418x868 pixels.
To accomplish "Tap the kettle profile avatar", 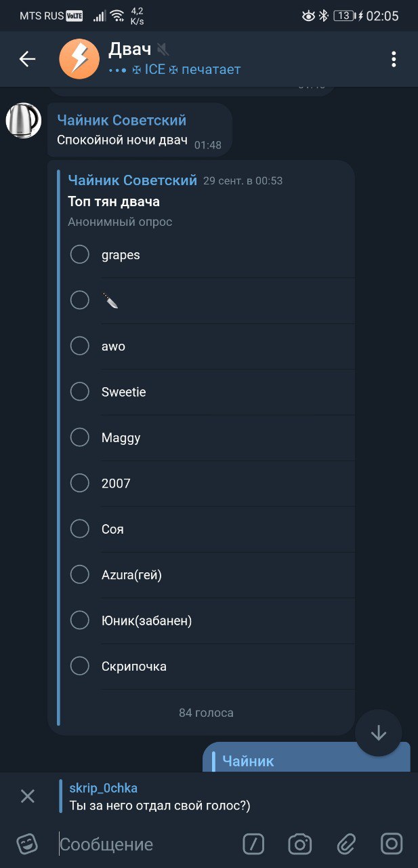I will 24,121.
